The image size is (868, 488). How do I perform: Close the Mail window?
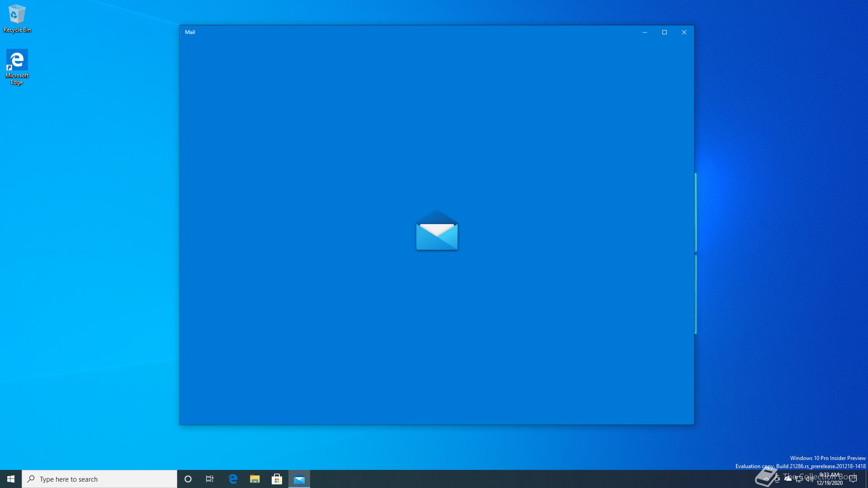point(684,32)
